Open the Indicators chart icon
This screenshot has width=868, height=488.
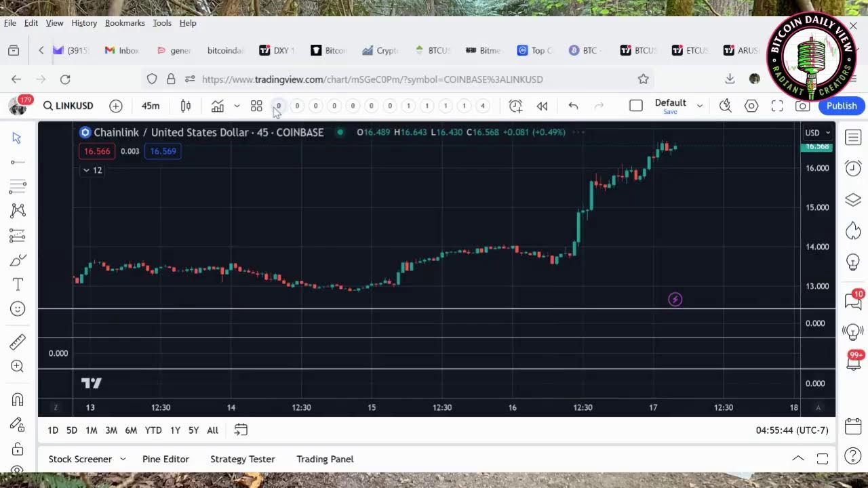(x=217, y=106)
